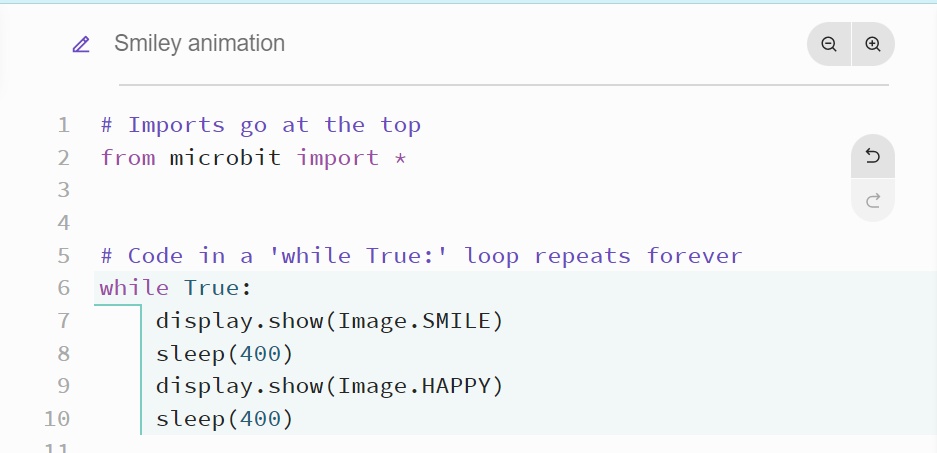Click the display.show(Image.SMILE) code line
Image resolution: width=937 pixels, height=453 pixels.
tap(329, 321)
